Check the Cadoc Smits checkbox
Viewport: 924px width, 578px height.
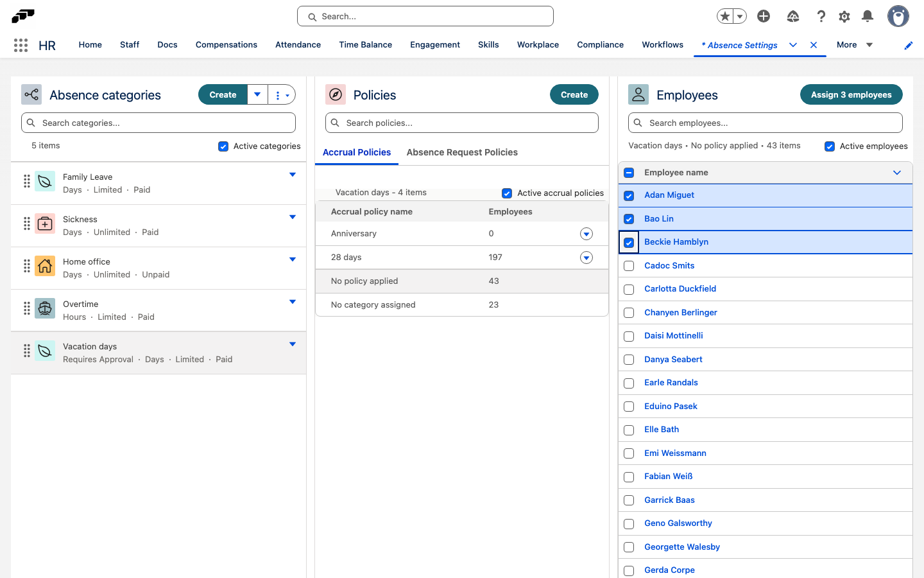point(629,266)
